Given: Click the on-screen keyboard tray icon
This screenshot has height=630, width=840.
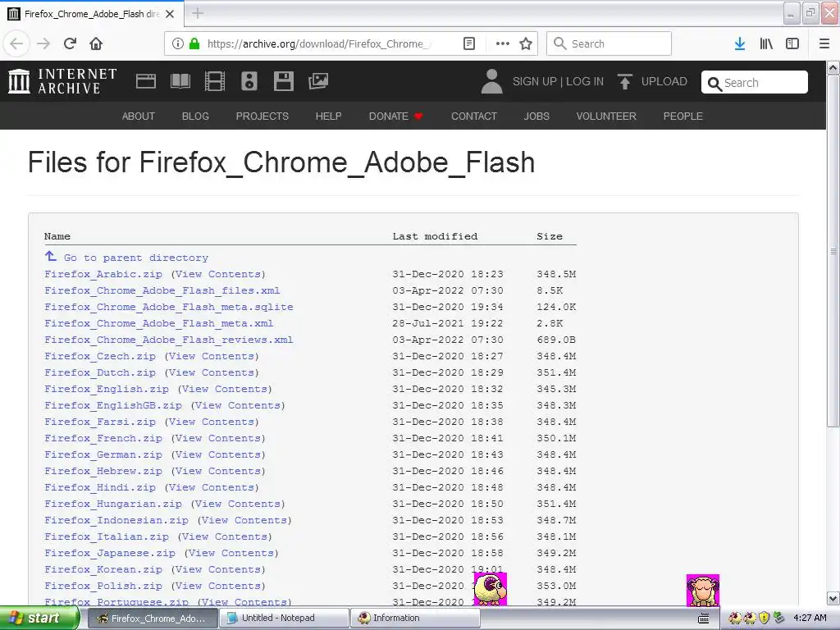Looking at the screenshot, I should (x=704, y=619).
